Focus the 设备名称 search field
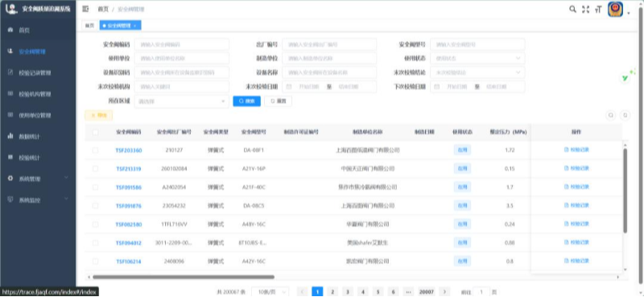The height and width of the screenshot is (297, 644). (329, 72)
